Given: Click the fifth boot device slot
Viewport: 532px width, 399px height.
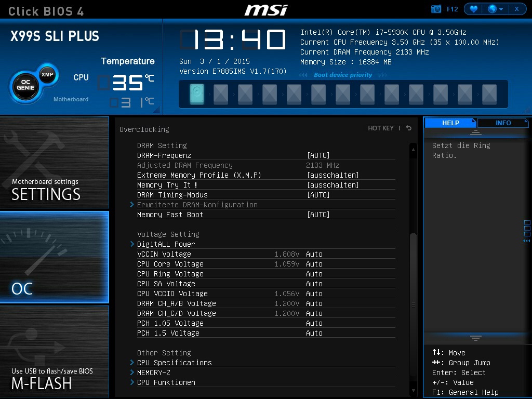Looking at the screenshot, I should pos(294,94).
